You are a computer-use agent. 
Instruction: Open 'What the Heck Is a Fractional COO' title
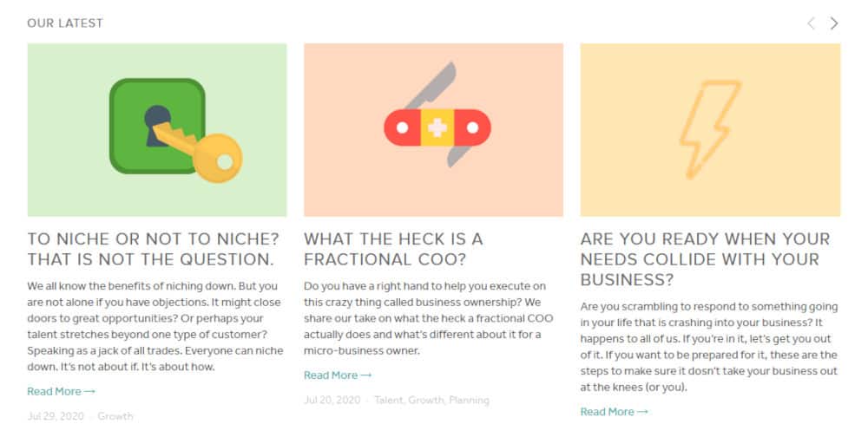click(393, 250)
